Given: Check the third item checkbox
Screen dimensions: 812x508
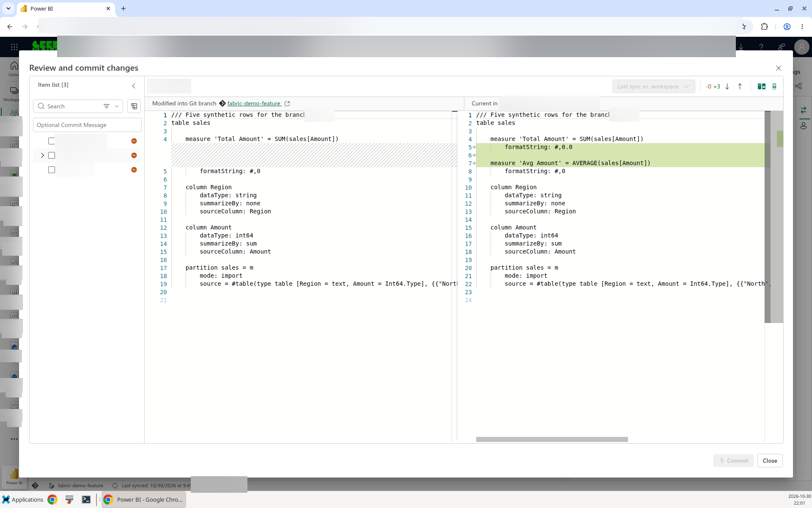Looking at the screenshot, I should (52, 170).
